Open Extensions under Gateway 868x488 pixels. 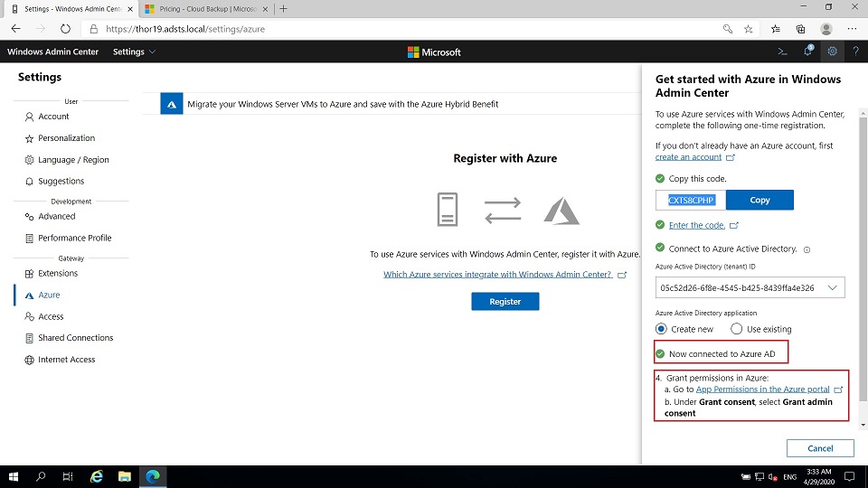[x=58, y=273]
